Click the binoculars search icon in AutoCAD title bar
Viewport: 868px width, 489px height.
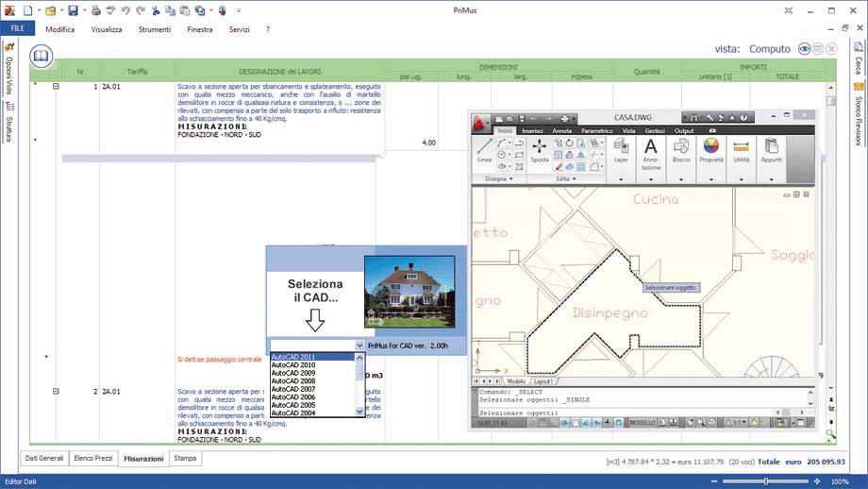click(x=693, y=117)
